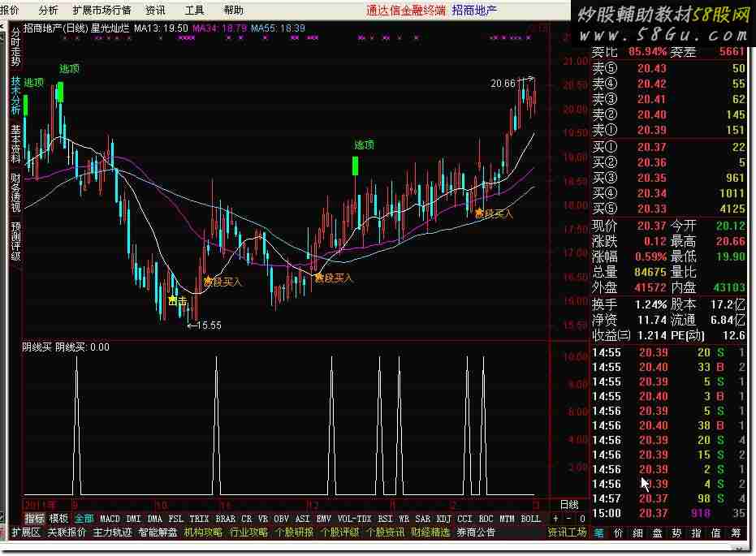Toggle the 模板 template mode tab
756x556 pixels.
(x=58, y=518)
